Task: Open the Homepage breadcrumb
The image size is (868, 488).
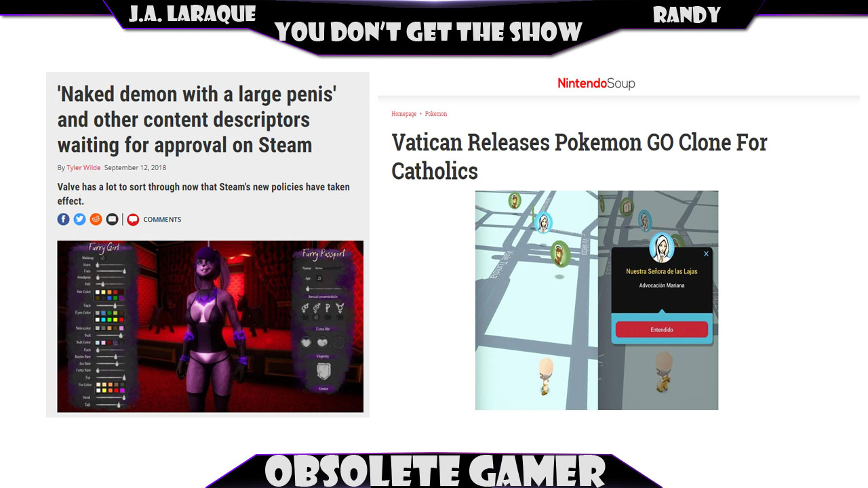Action: pyautogui.click(x=403, y=114)
